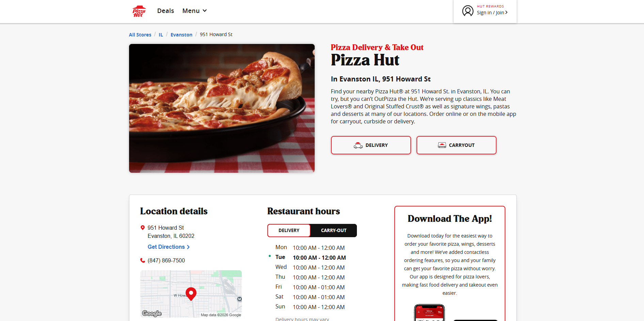Open Get Directions link
Screen dimensions: 644x321
coord(169,247)
